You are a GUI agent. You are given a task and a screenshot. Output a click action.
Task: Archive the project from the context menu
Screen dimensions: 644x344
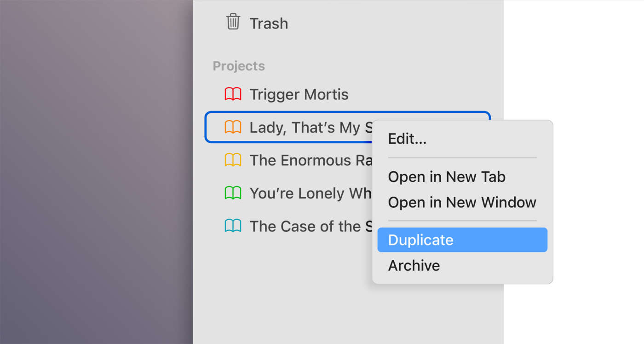click(x=414, y=266)
